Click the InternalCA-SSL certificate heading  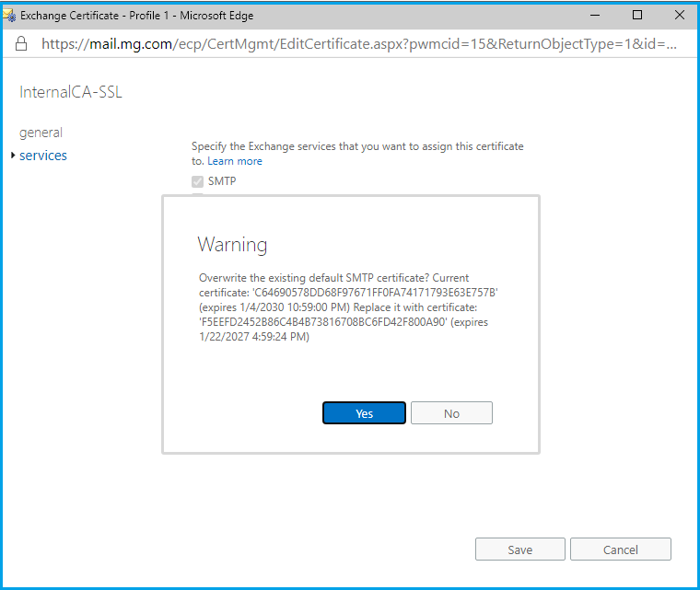coord(70,92)
